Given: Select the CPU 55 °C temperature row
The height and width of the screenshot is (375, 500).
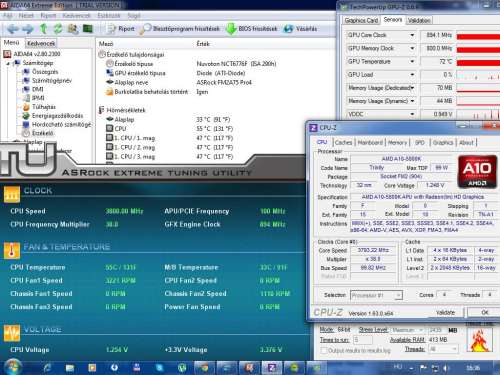Looking at the screenshot, I should [x=169, y=128].
